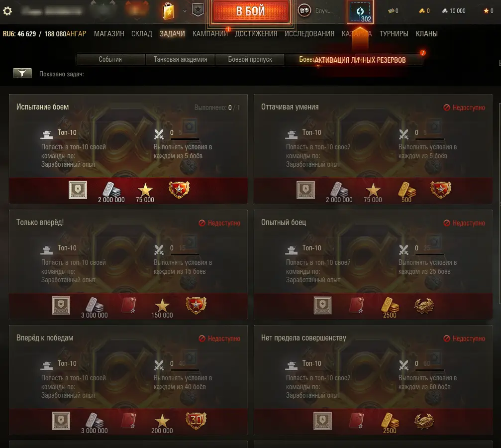
Task: Click the tank laurel medal in Опытный боец
Action: 424,306
